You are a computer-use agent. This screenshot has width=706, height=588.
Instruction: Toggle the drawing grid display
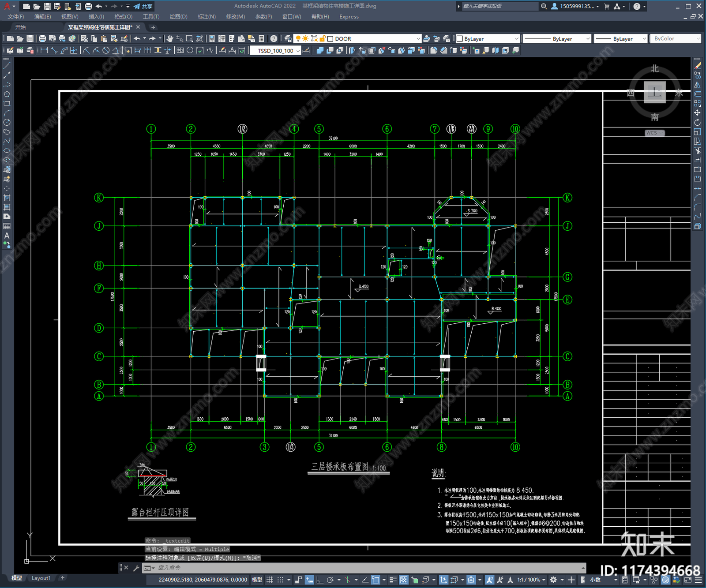point(270,580)
